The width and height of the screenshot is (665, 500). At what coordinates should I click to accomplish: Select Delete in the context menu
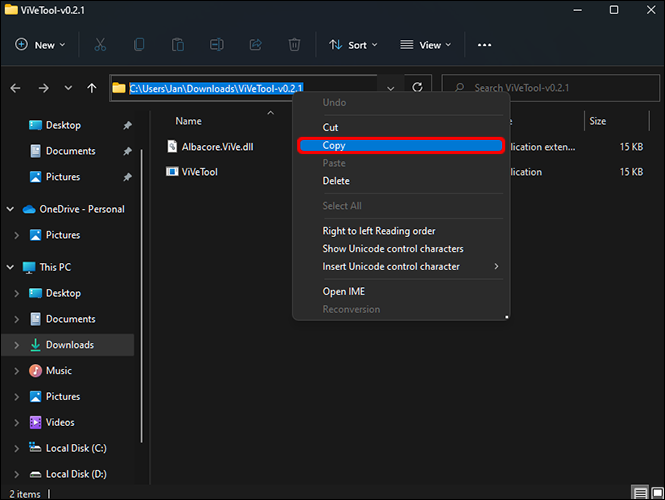[336, 181]
